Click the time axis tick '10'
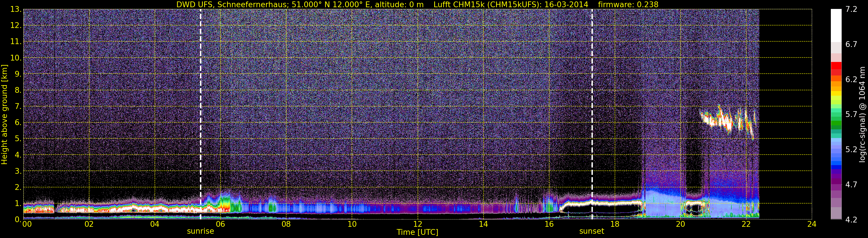 coord(351,224)
